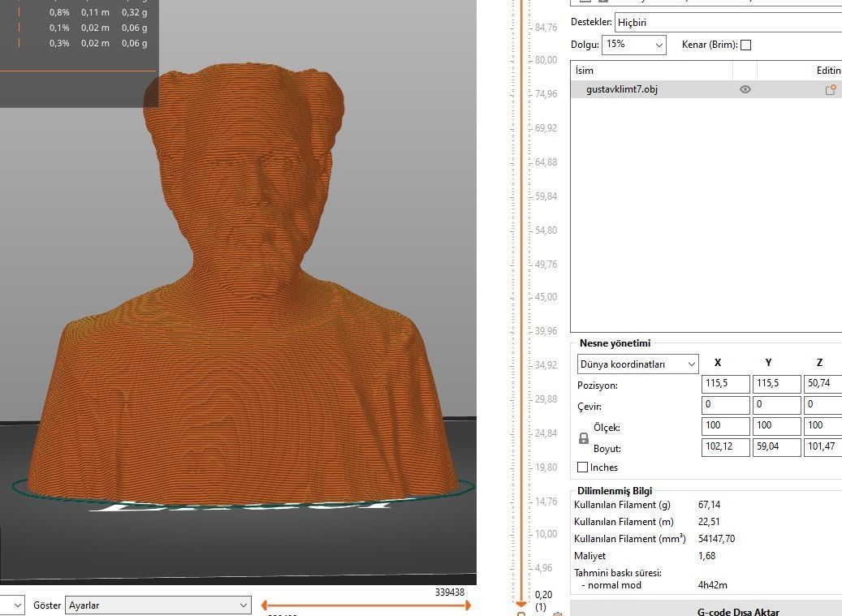Click the 49,76 mark on layer ruler

[546, 265]
